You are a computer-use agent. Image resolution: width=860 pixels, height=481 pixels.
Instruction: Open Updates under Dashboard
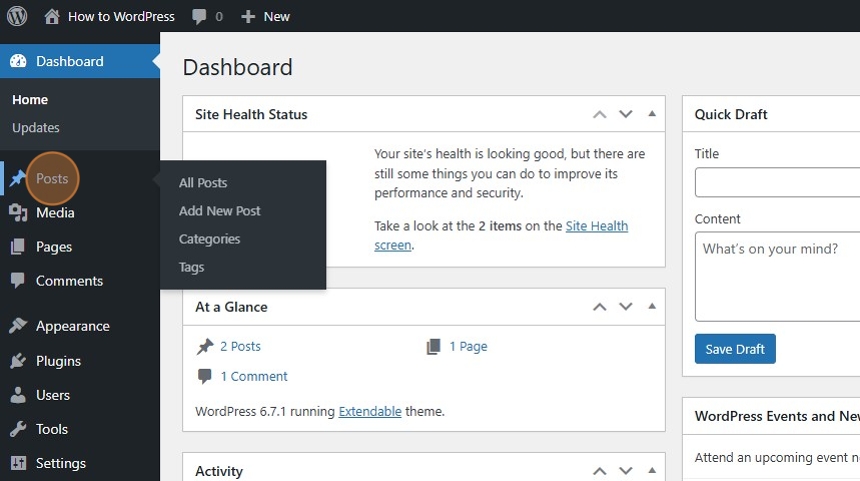pos(36,128)
